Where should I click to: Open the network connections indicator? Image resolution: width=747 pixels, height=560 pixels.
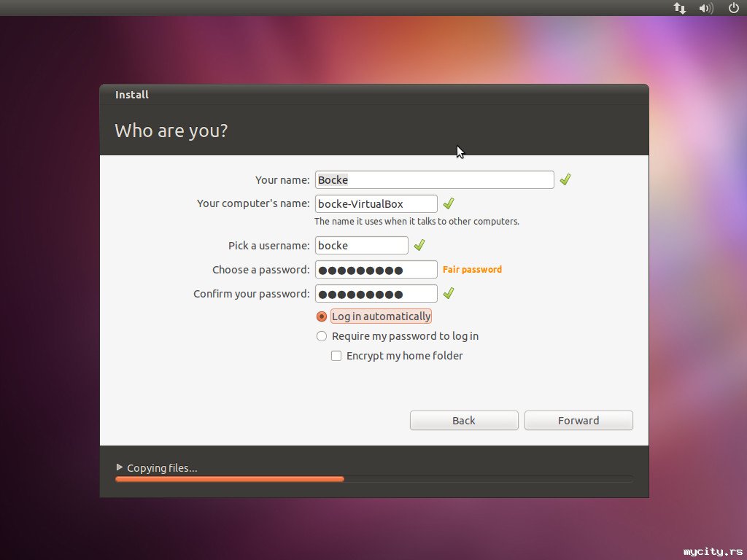[x=680, y=8]
